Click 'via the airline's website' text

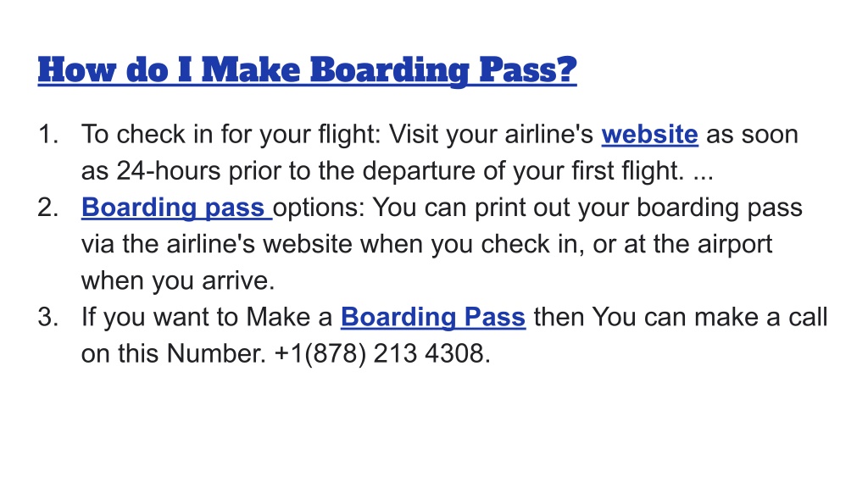click(x=218, y=244)
